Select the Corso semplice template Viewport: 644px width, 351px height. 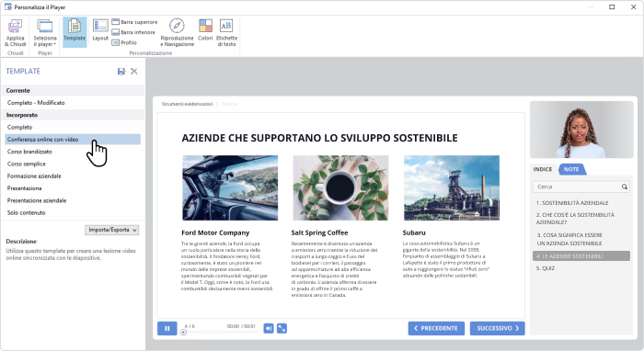73,164
